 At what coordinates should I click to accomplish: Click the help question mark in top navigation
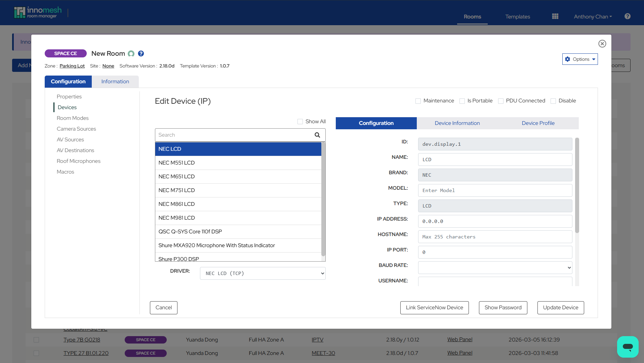pos(627,16)
